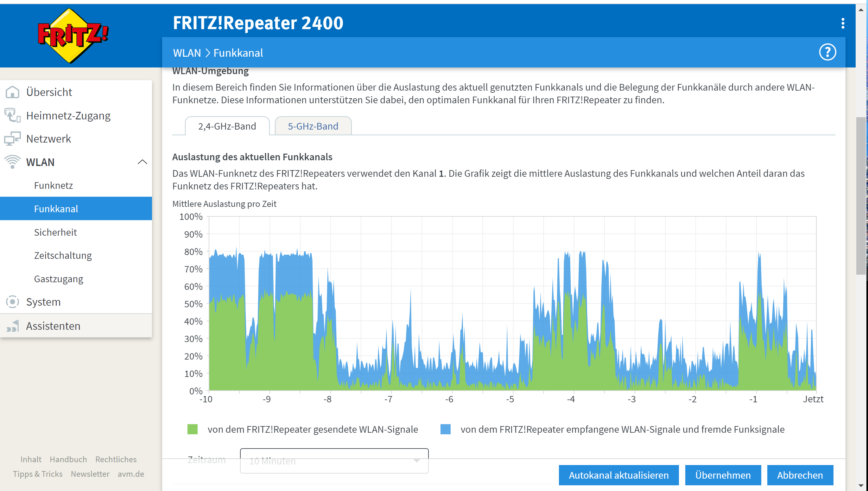
Task: Click the WLAN wifi signal icon
Action: click(12, 162)
